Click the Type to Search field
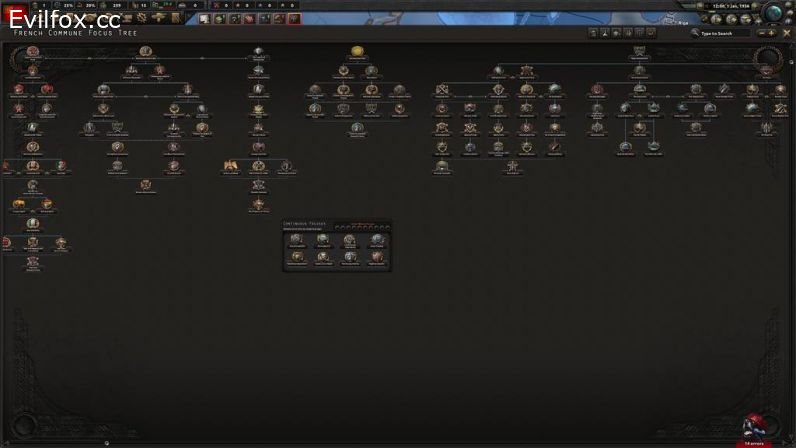This screenshot has height=448, width=796. tap(725, 33)
